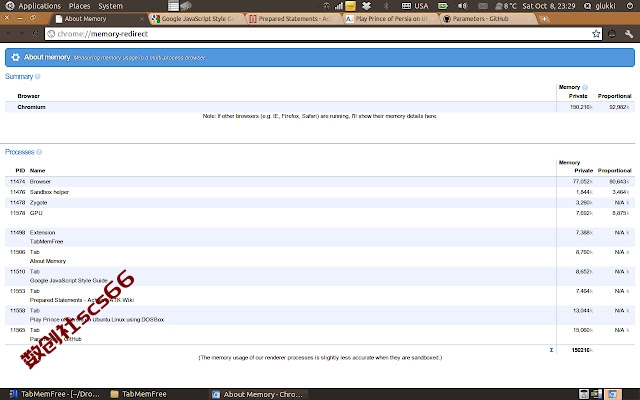Close the About Memory tab
Viewport: 640px width, 400px height.
(142, 19)
